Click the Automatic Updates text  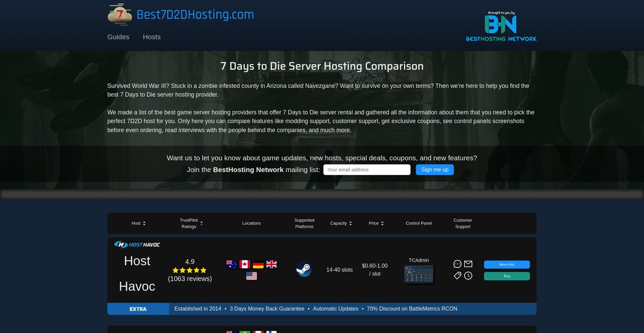(x=335, y=309)
